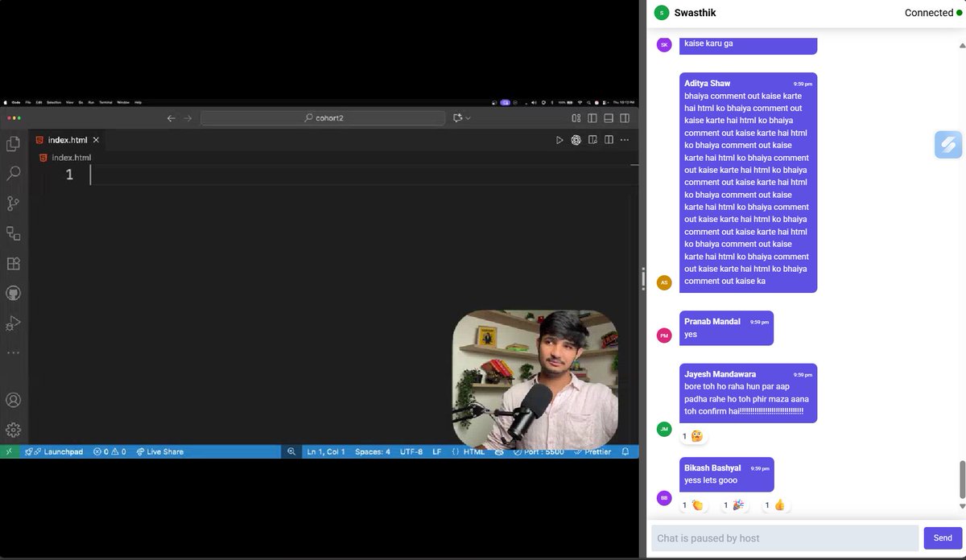Click the clapping reaction on Bikash's message
This screenshot has height=560, width=966.
692,505
